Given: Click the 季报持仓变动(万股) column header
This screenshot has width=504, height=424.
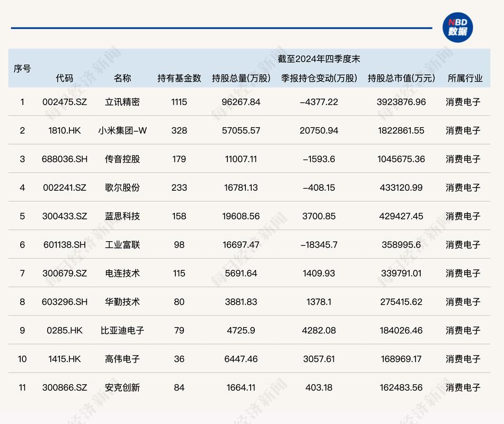Looking at the screenshot, I should pos(319,77).
